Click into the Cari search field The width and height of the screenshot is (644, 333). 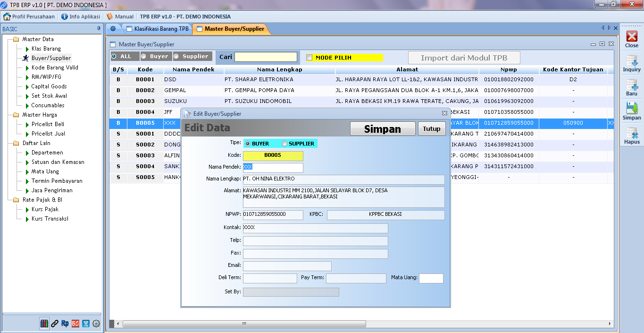tap(266, 57)
